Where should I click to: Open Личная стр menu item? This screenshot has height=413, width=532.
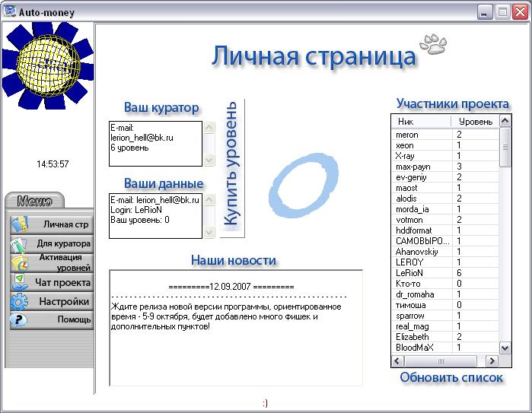coord(52,224)
